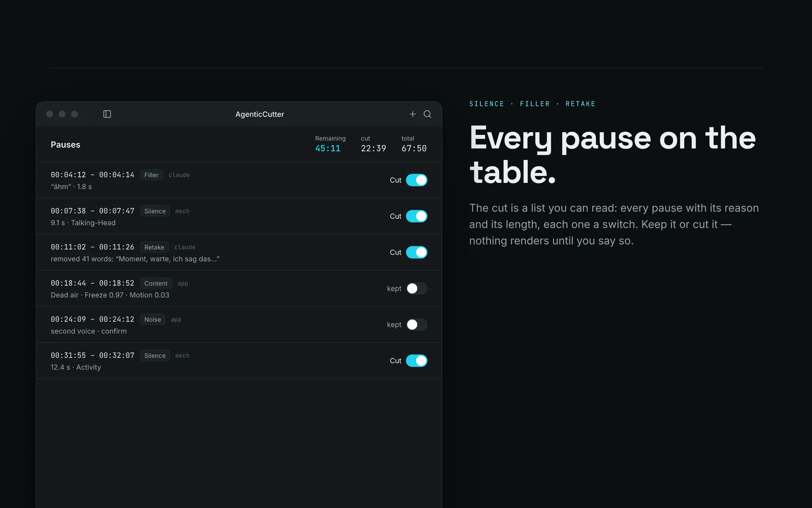Click the "claude" source label in Retake row

click(185, 247)
